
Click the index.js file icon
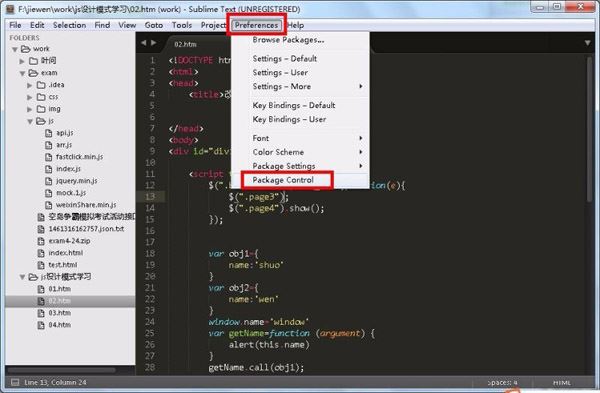(x=49, y=169)
